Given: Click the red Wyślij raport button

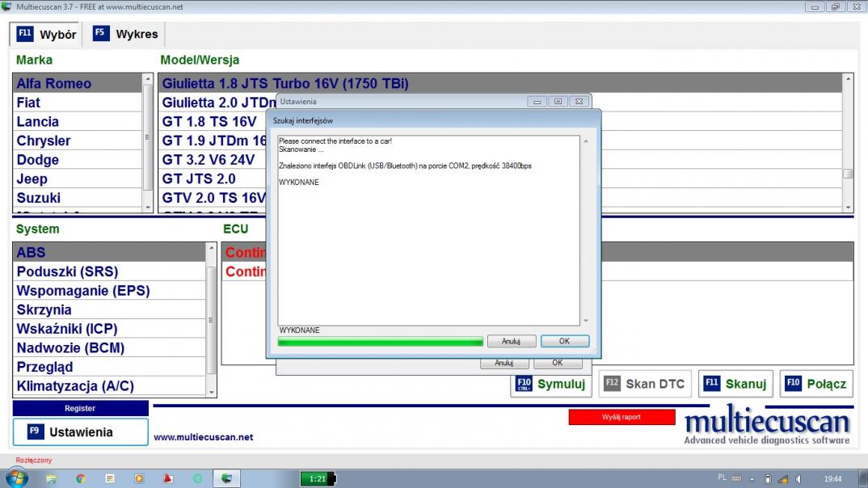Looking at the screenshot, I should click(x=622, y=417).
